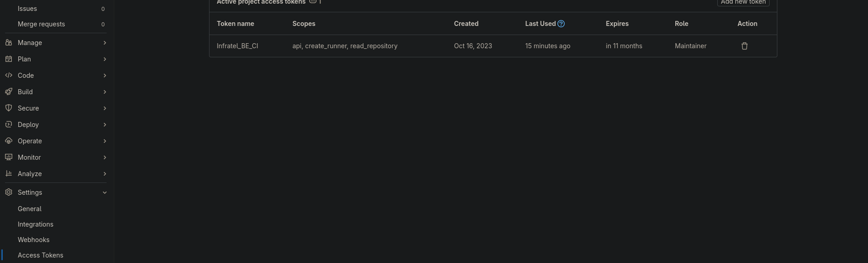Click the Secure shield icon

click(9, 108)
